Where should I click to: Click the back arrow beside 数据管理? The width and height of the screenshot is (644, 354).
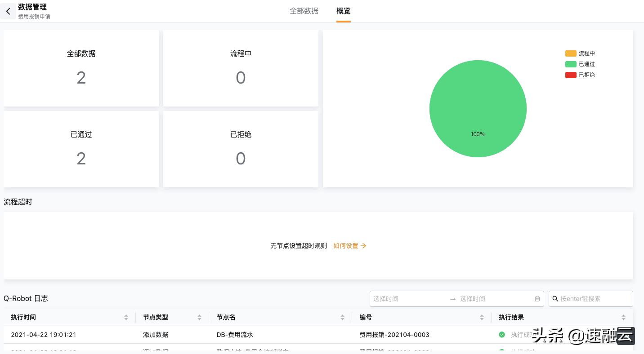[x=8, y=11]
